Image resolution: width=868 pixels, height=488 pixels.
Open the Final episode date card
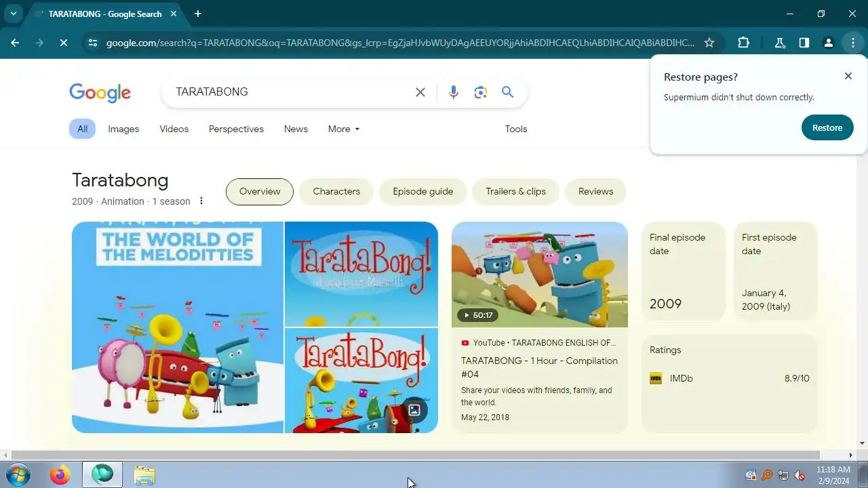pos(684,271)
